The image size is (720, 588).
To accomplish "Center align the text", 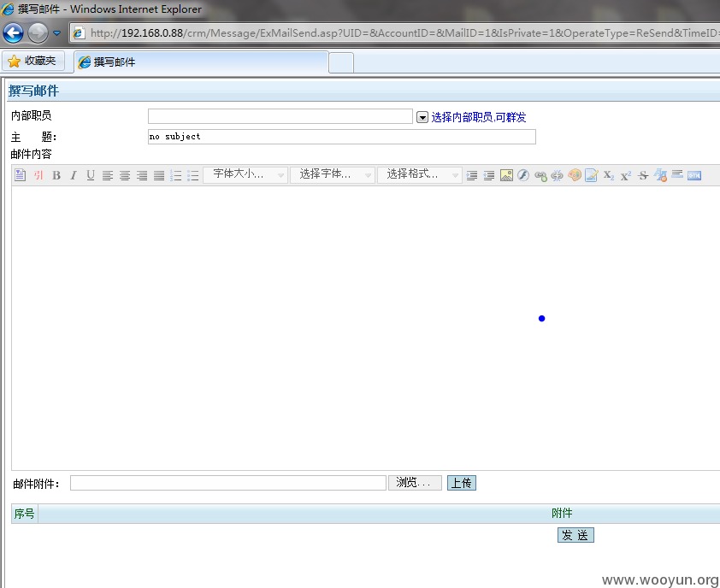I will pyautogui.click(x=125, y=175).
